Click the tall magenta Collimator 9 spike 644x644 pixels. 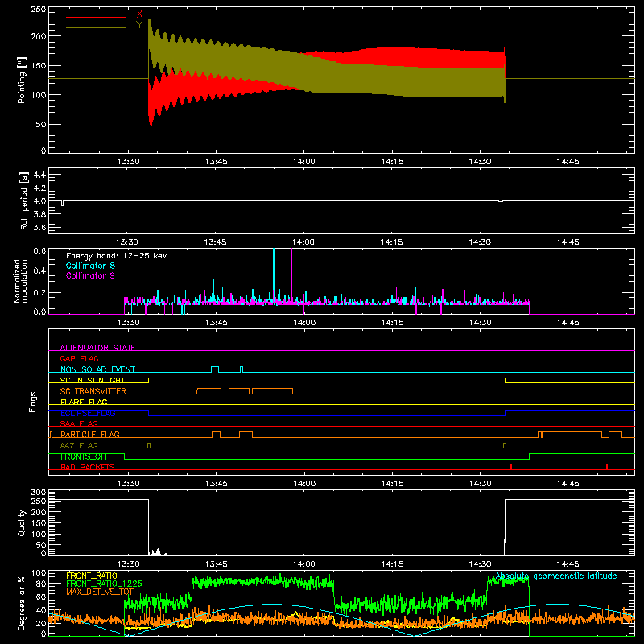pyautogui.click(x=291, y=275)
